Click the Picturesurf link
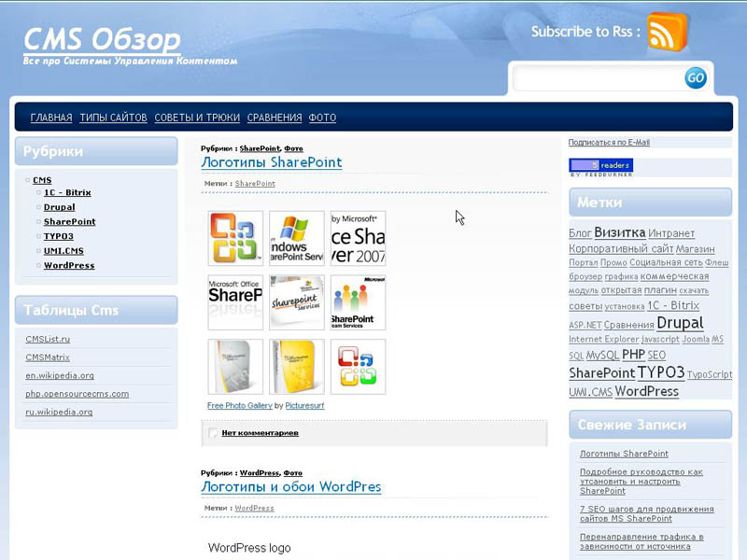747x560 pixels. [304, 406]
